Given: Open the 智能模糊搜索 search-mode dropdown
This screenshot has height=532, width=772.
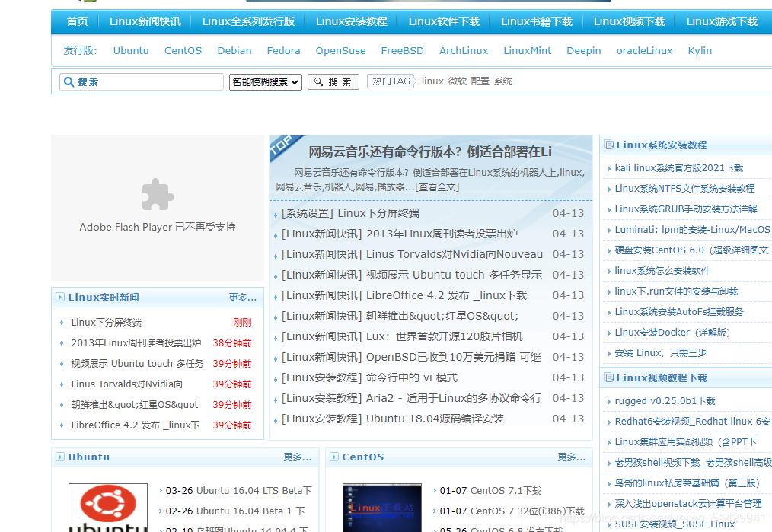Looking at the screenshot, I should (266, 81).
